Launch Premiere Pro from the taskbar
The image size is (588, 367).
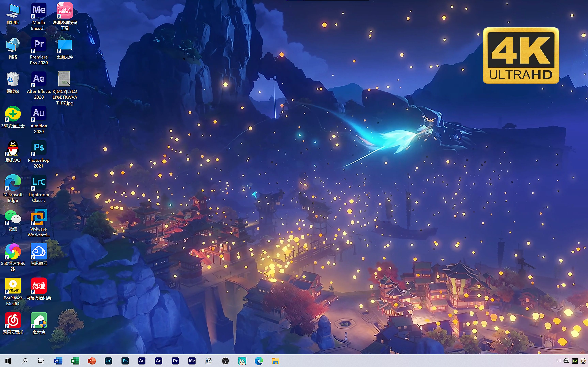(x=175, y=361)
